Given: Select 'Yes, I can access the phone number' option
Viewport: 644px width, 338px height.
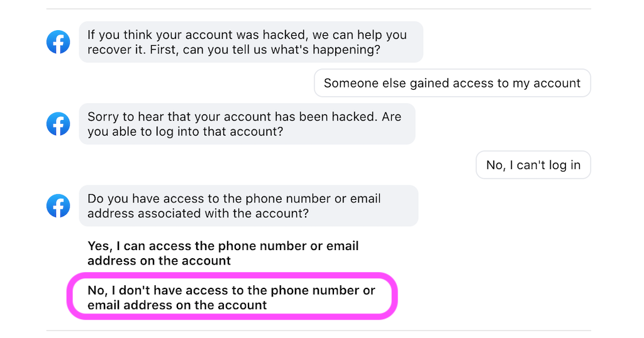Looking at the screenshot, I should click(x=223, y=253).
